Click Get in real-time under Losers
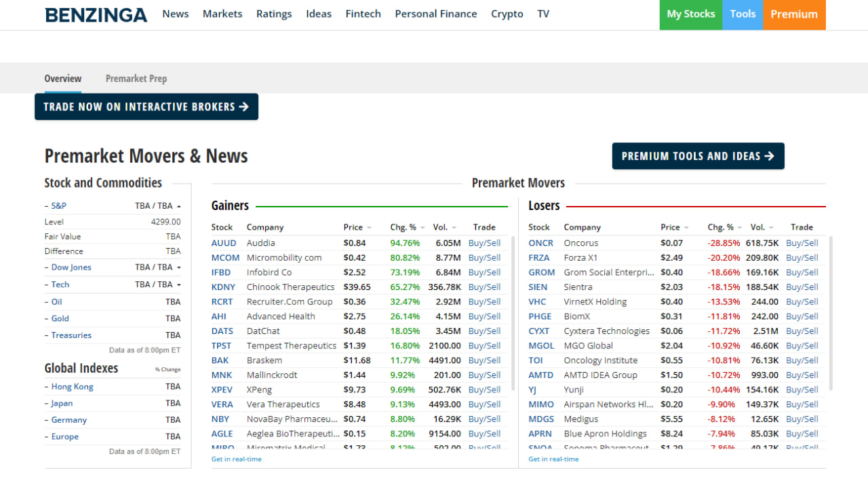Screen dimensions: 868x498 coord(553,459)
